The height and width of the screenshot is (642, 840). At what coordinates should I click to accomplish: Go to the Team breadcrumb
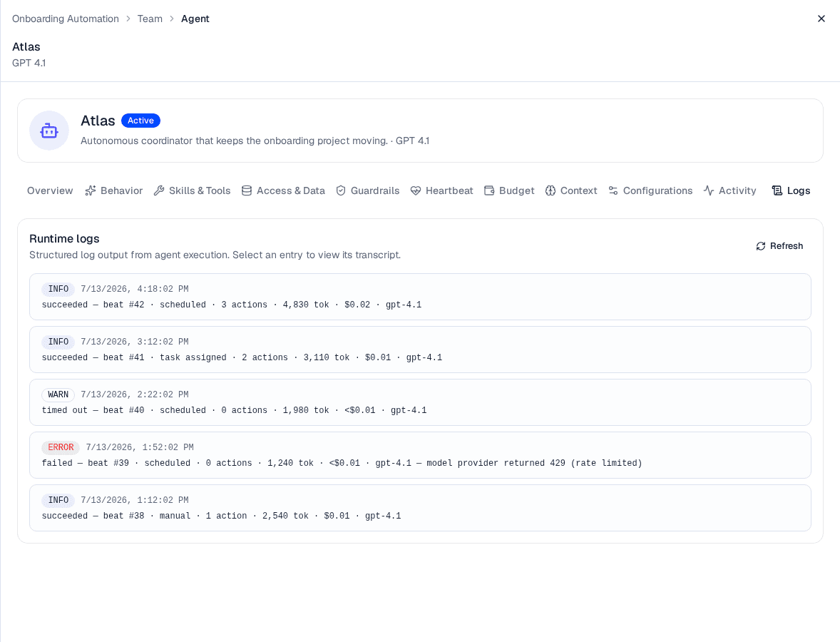(x=150, y=19)
